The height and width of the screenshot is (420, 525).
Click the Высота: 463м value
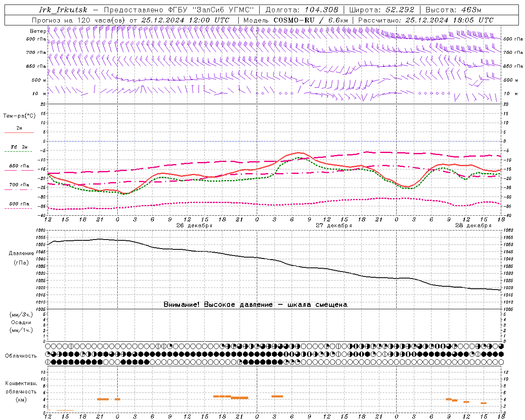(453, 10)
